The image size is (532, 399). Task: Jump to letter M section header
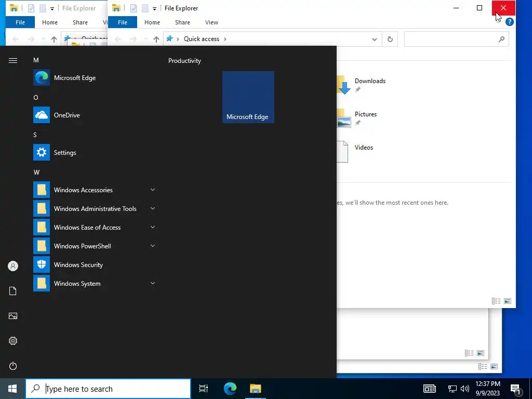(36, 60)
